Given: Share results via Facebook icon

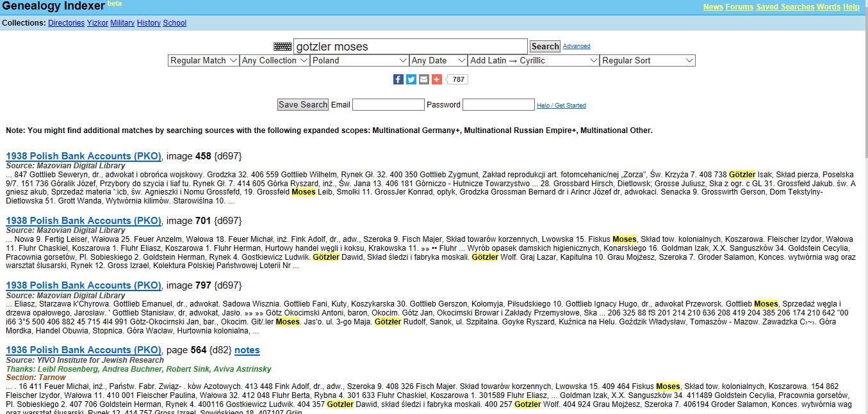Looking at the screenshot, I should coord(398,79).
